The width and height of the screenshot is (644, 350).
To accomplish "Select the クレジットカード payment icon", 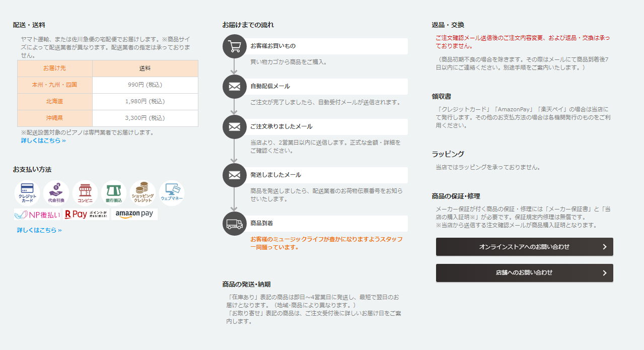I will pos(27,193).
